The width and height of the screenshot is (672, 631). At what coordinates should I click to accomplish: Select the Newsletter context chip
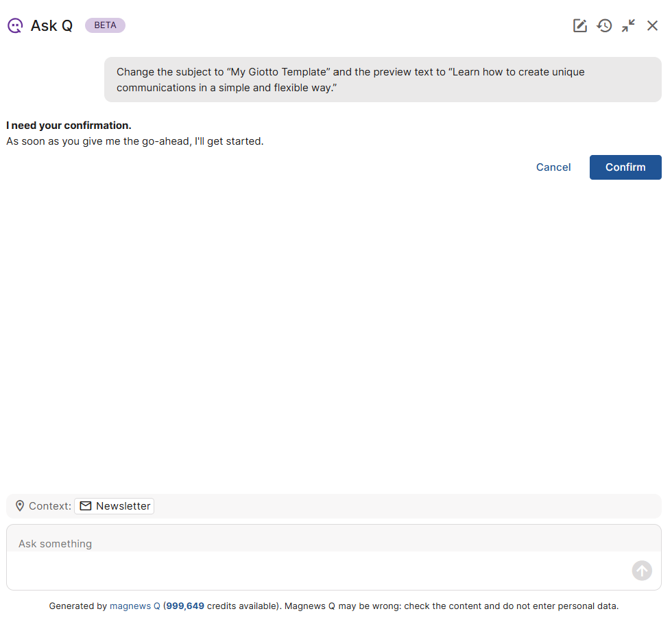[115, 506]
